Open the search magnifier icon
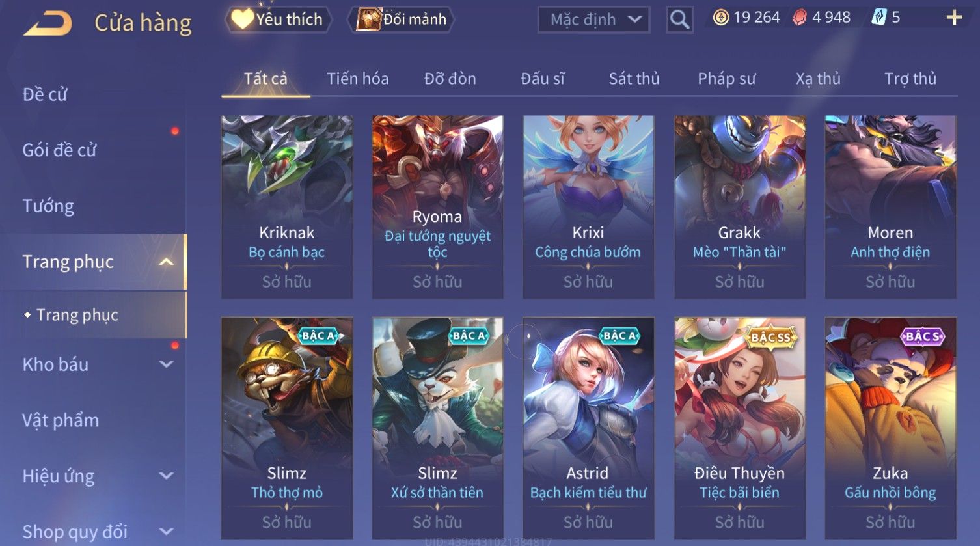980x546 pixels. point(679,20)
